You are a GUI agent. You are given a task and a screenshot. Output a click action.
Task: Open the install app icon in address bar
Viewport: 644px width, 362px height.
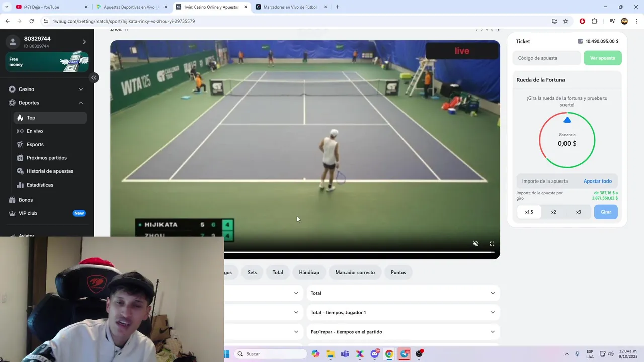[x=554, y=21]
